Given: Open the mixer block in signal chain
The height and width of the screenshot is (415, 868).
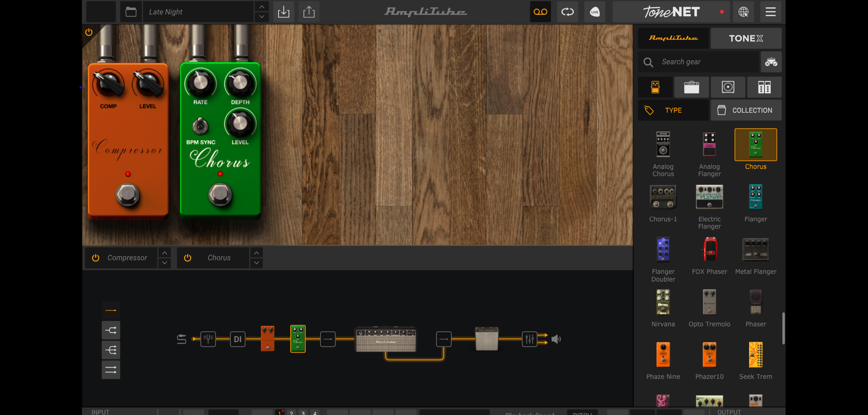Looking at the screenshot, I should tap(529, 339).
